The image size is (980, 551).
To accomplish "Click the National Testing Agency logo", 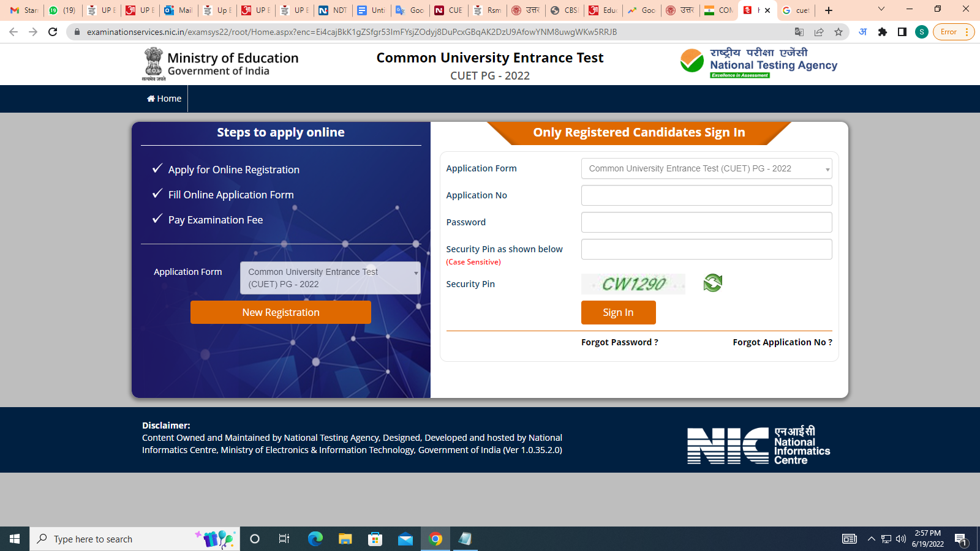I will (758, 63).
